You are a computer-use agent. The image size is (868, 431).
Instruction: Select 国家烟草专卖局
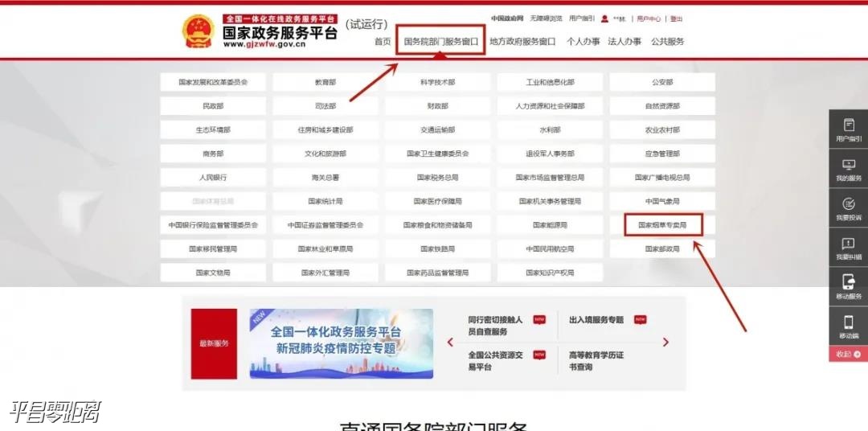click(662, 225)
